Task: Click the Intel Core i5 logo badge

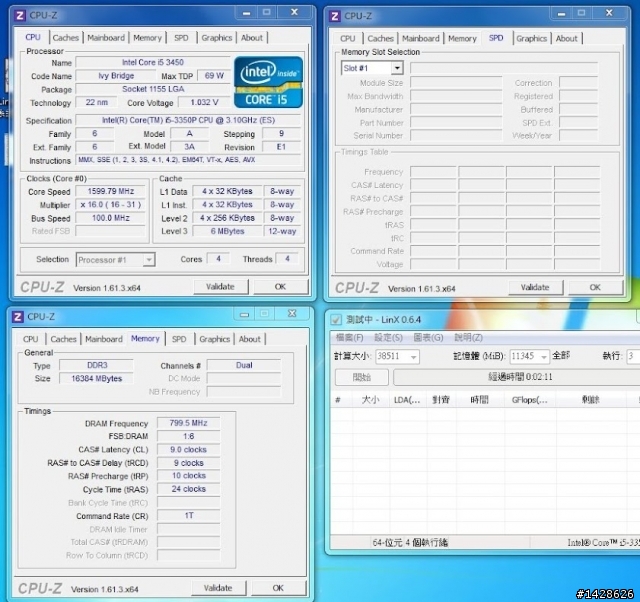Action: tap(268, 82)
